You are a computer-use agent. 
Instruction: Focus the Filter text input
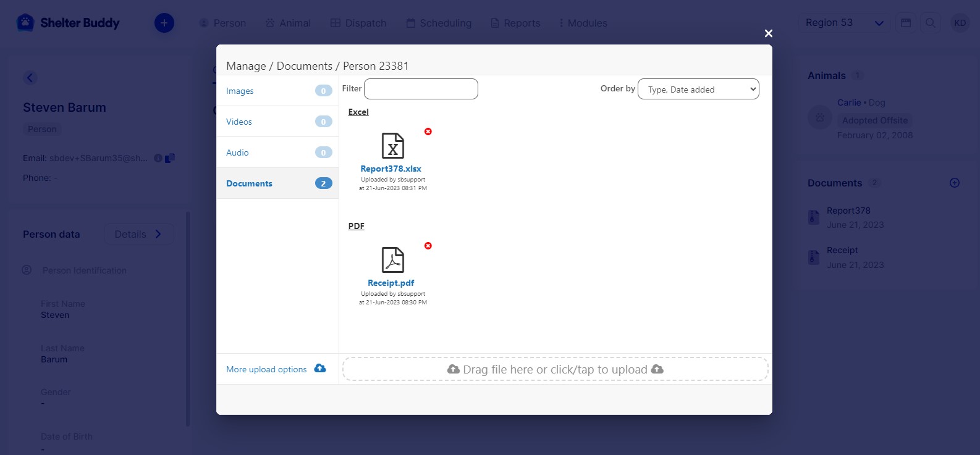pos(421,89)
